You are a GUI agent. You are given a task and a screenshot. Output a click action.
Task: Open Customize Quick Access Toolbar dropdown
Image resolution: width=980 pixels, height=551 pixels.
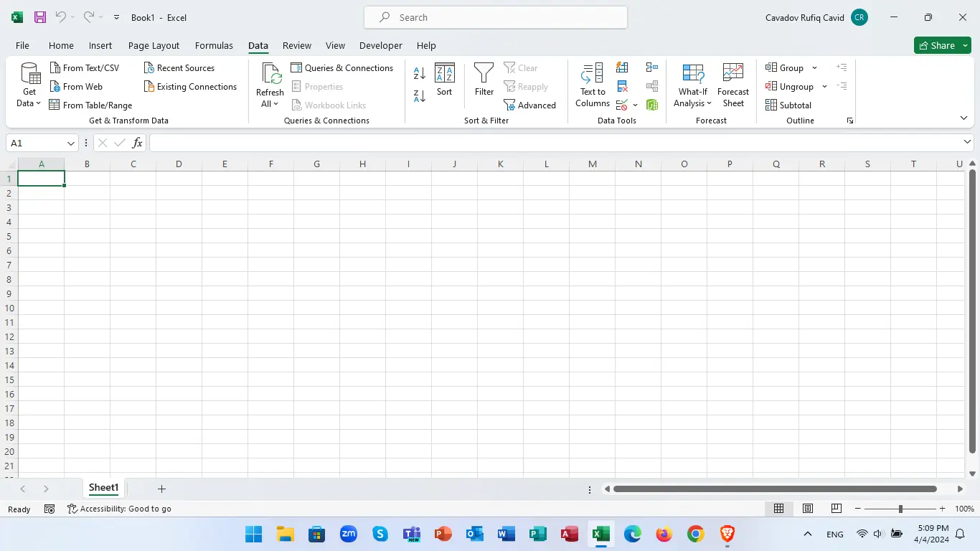pyautogui.click(x=117, y=17)
